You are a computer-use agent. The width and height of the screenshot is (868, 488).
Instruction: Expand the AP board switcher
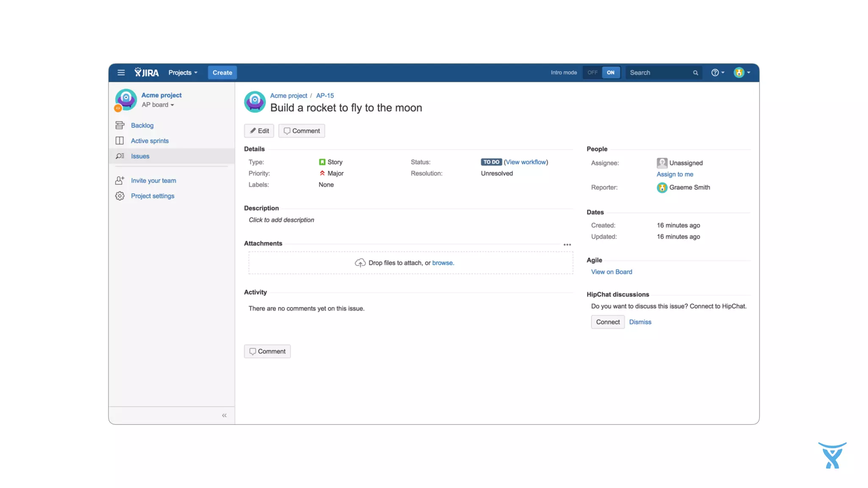158,105
